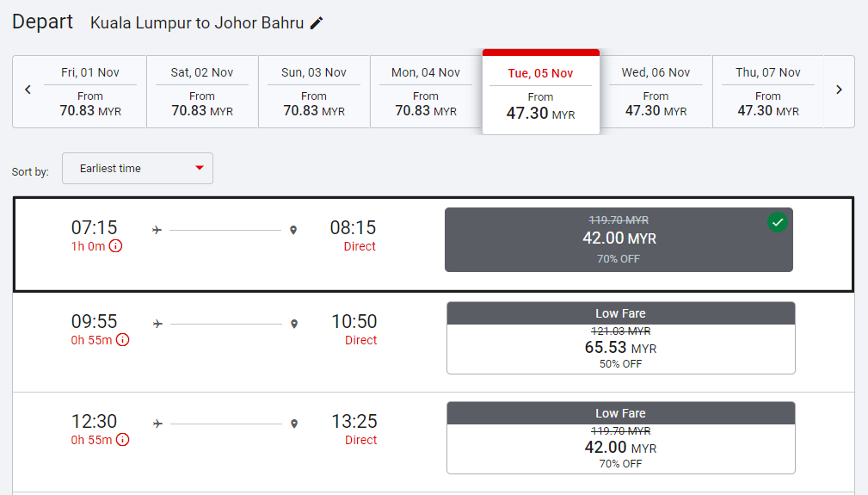868x495 pixels.
Task: Select the Sun, 03 Nov date tab
Action: [314, 91]
